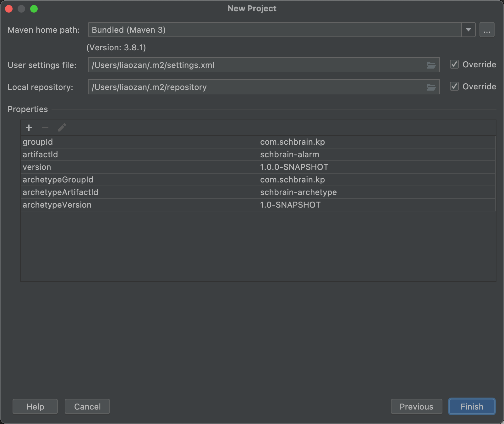Browse for local repository folder icon

pyautogui.click(x=431, y=87)
